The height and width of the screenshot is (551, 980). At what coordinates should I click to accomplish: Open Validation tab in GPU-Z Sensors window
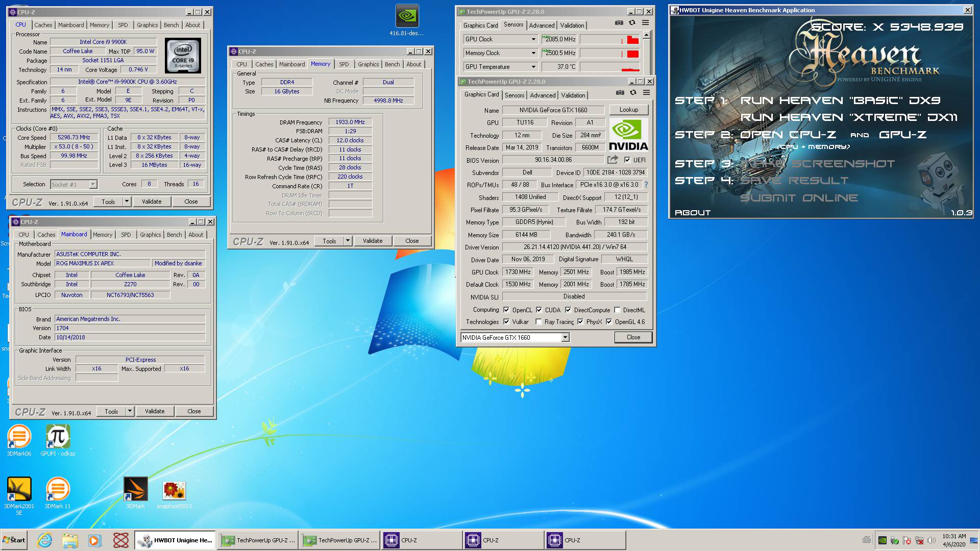click(572, 26)
